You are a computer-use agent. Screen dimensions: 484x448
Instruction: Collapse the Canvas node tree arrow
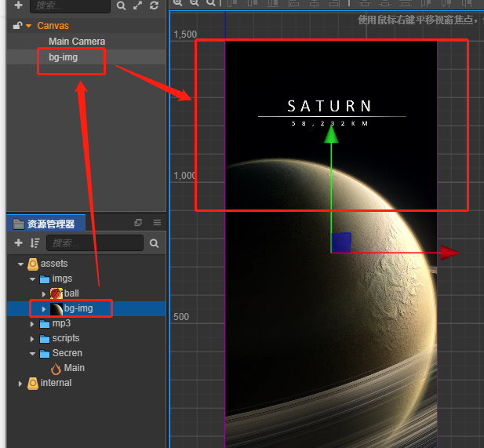[29, 26]
